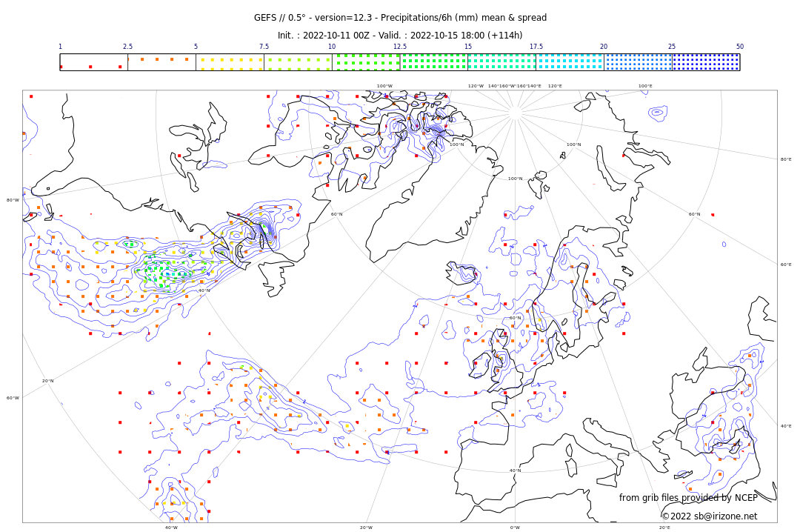Image resolution: width=800 pixels, height=532 pixels.
Task: Click the 100°E longitude label above the map
Action: point(645,86)
